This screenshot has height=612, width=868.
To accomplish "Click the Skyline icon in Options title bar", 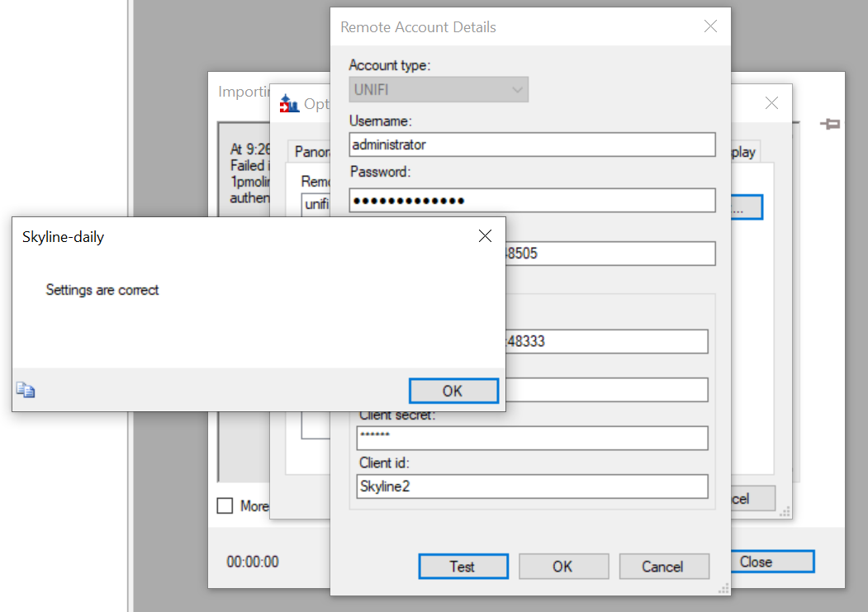I will pos(289,104).
